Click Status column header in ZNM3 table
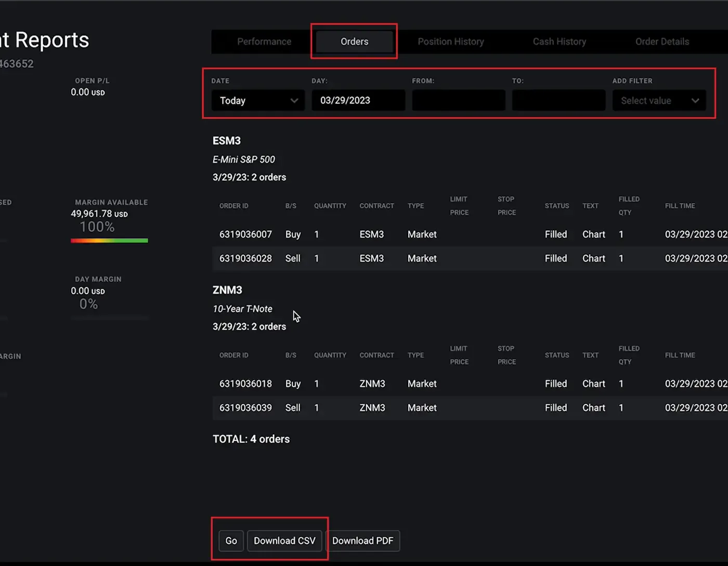 557,355
